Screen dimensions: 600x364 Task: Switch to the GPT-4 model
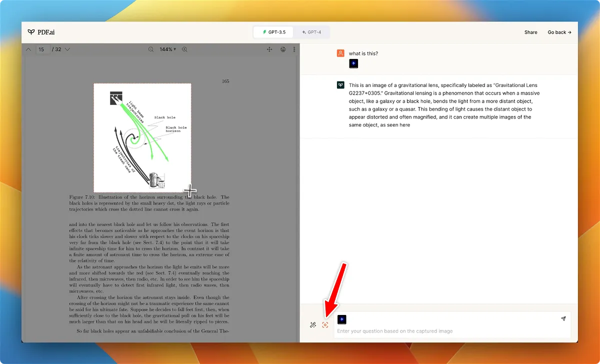pos(311,32)
